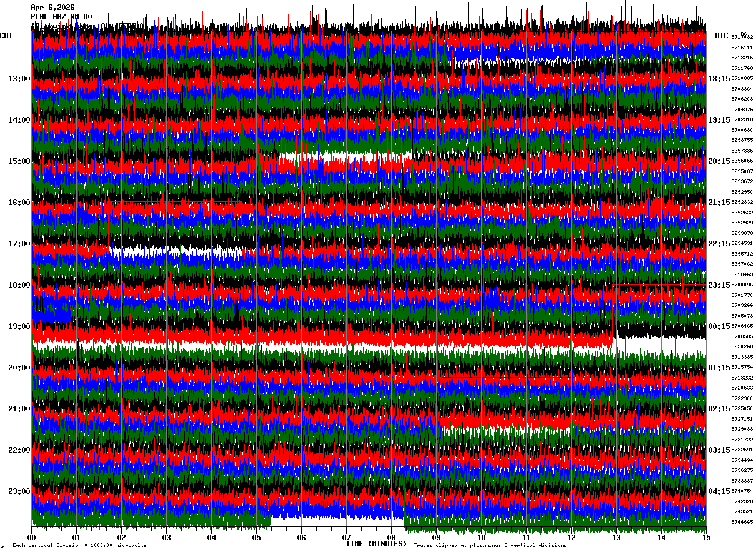Screen dimensions: 756x554
Task: Click the trace value '5740754'
Action: tap(742, 491)
